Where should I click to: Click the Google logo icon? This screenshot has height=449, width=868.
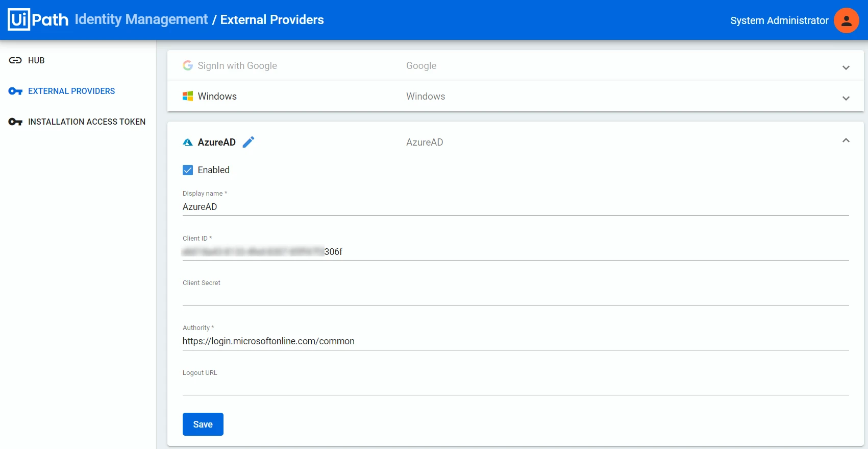pos(188,65)
